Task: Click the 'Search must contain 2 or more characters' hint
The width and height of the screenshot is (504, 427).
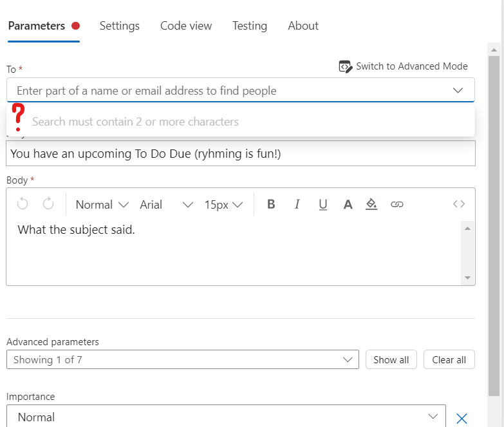Action: [135, 122]
